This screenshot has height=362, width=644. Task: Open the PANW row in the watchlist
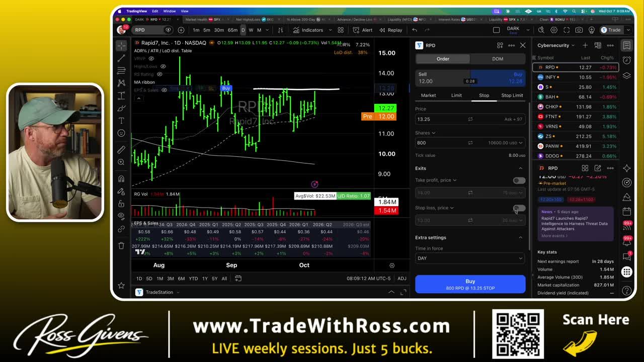[576, 146]
